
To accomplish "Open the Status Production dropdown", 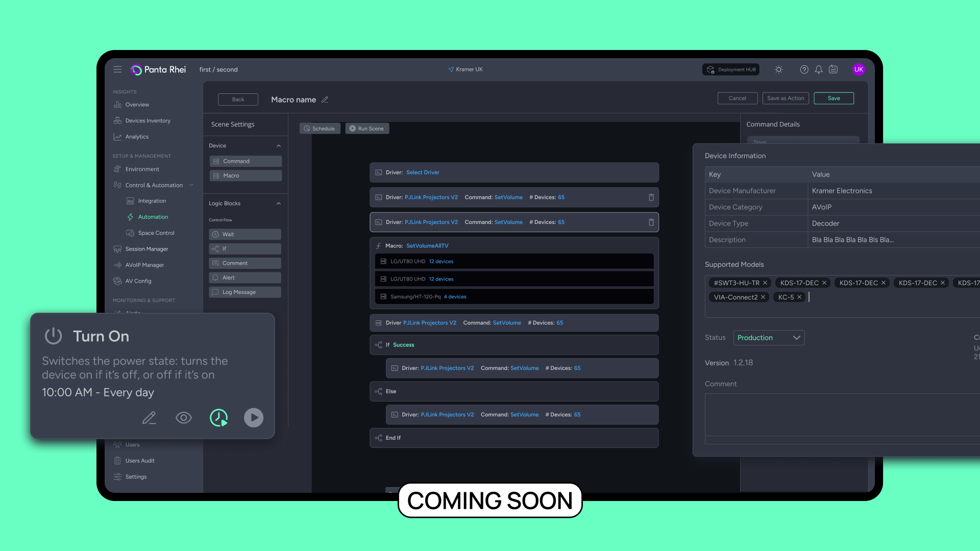I will click(769, 338).
